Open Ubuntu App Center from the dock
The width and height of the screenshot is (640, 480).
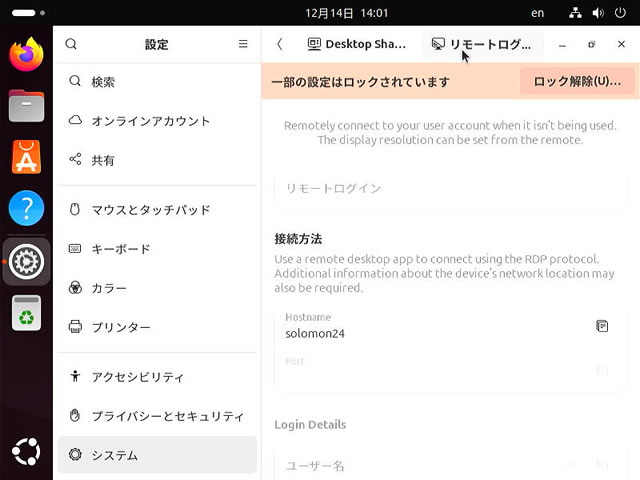(27, 157)
